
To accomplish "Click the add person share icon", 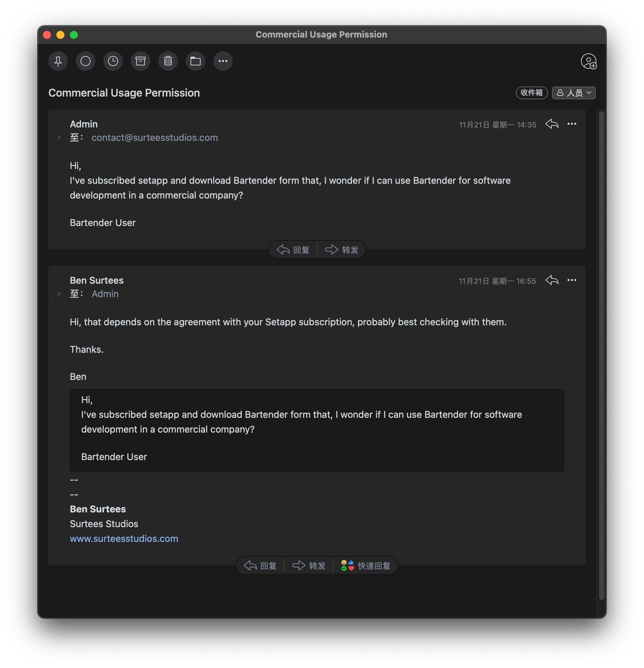I will pos(588,61).
